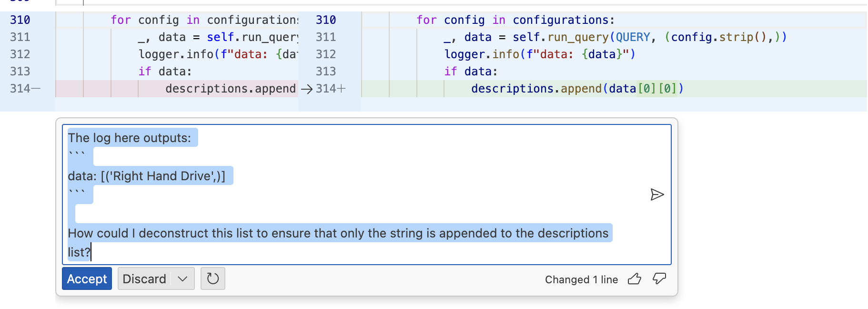Open the Discard dropdown chevron
This screenshot has height=309, width=868.
pyautogui.click(x=182, y=278)
